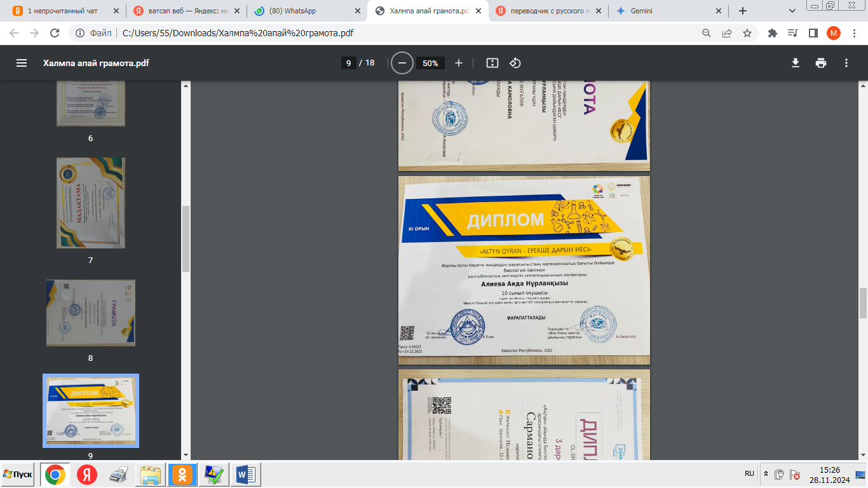Open the media controls icon
This screenshot has width=868, height=488.
pos(792,33)
